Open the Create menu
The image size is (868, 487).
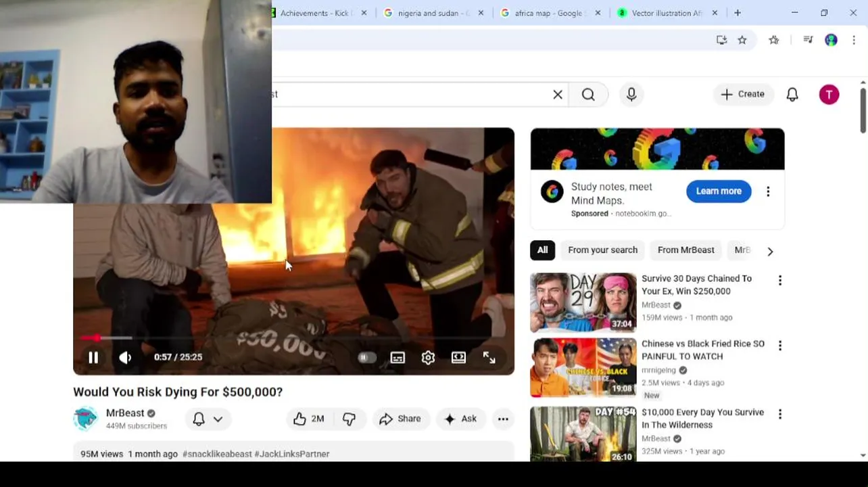click(x=743, y=94)
